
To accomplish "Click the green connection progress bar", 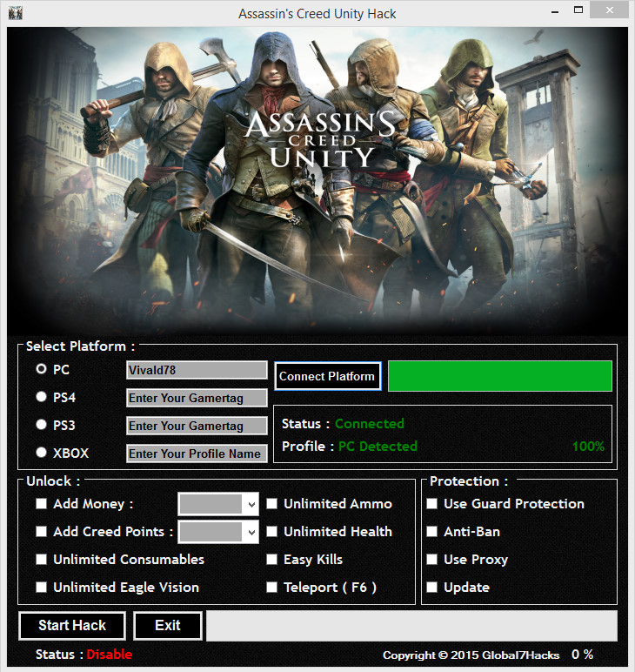I will tap(499, 376).
